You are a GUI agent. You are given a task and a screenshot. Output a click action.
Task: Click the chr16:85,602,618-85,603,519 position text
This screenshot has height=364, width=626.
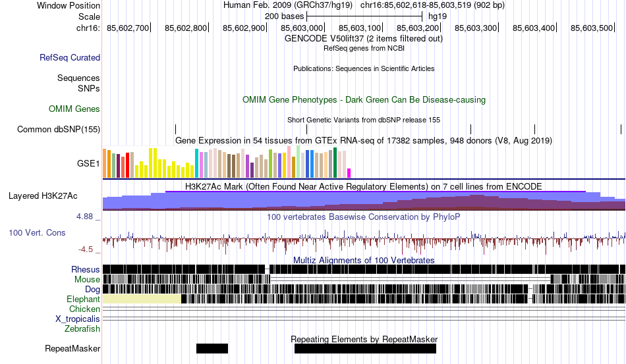coord(432,5)
